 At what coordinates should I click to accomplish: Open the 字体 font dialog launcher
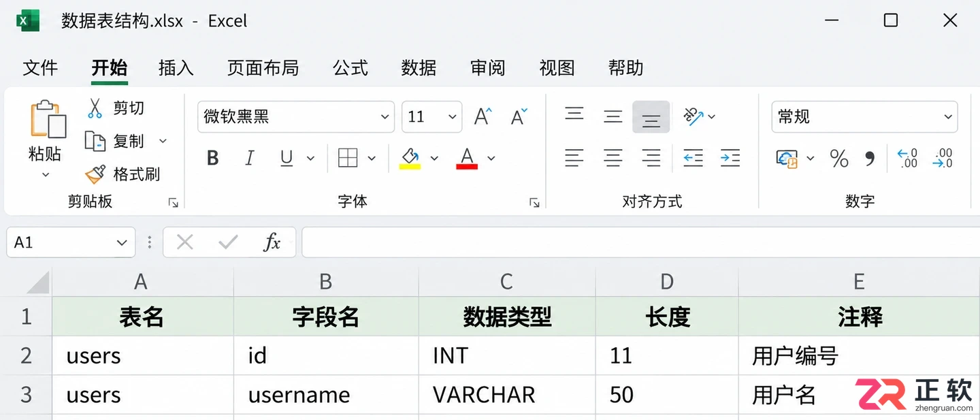point(534,202)
